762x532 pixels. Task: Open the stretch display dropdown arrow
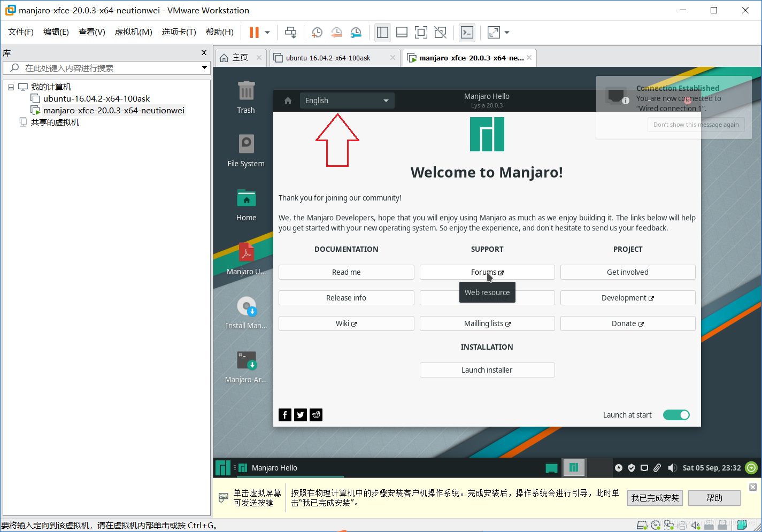click(507, 33)
